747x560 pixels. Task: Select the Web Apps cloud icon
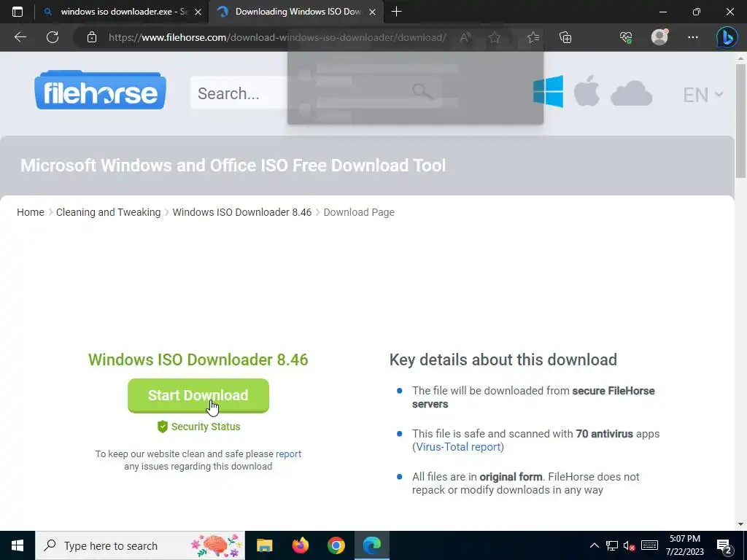pyautogui.click(x=631, y=93)
